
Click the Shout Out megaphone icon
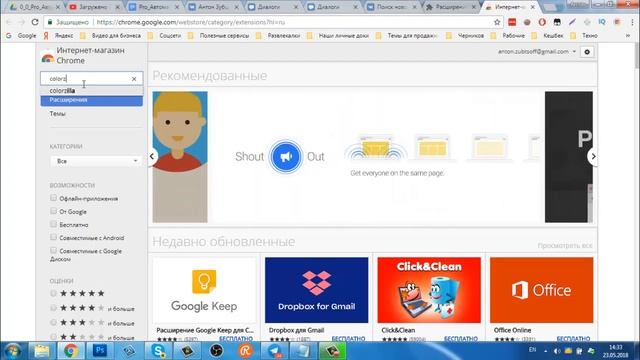[285, 156]
